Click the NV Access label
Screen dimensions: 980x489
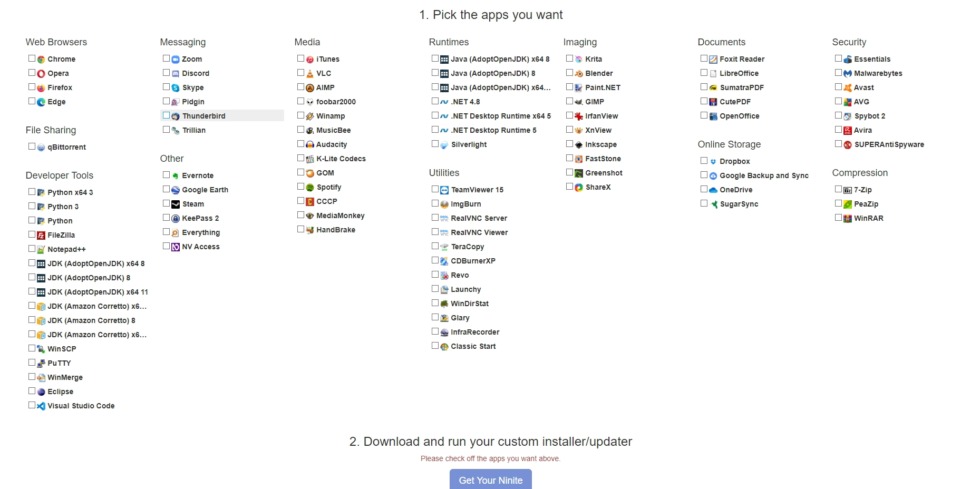coord(201,247)
